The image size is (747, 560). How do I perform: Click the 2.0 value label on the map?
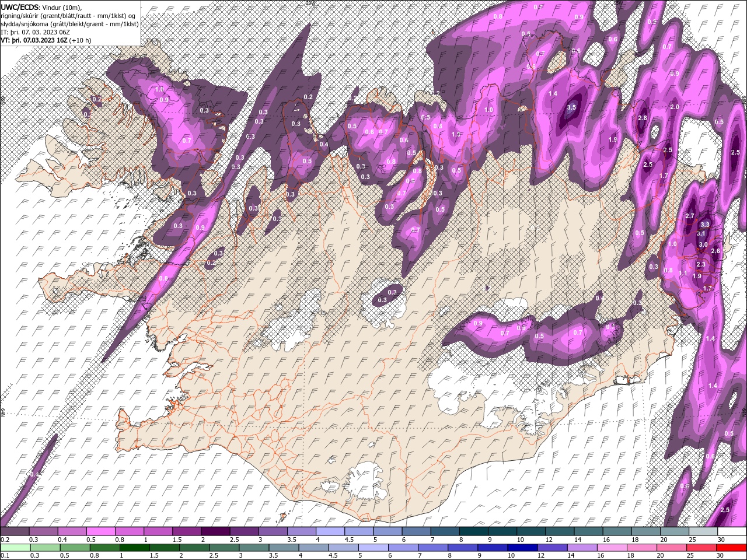(675, 107)
